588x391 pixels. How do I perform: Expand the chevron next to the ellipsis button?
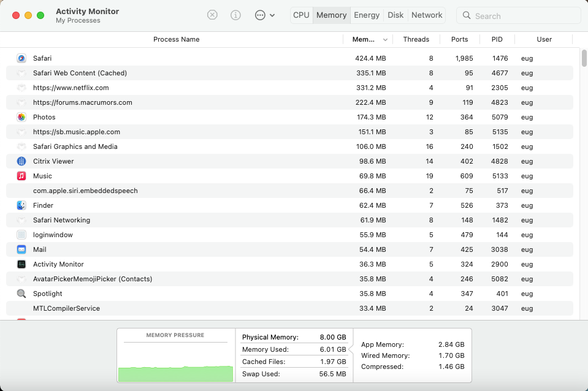click(x=272, y=15)
